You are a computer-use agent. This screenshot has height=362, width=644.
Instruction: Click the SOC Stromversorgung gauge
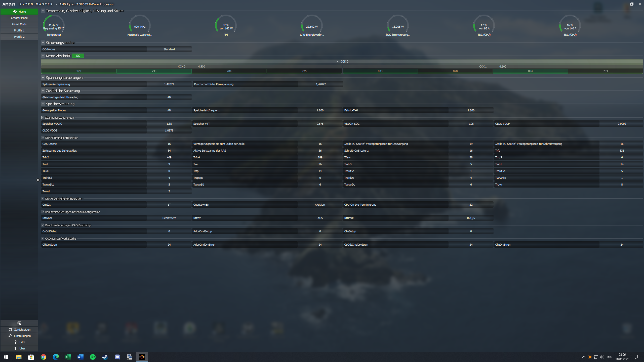398,25
